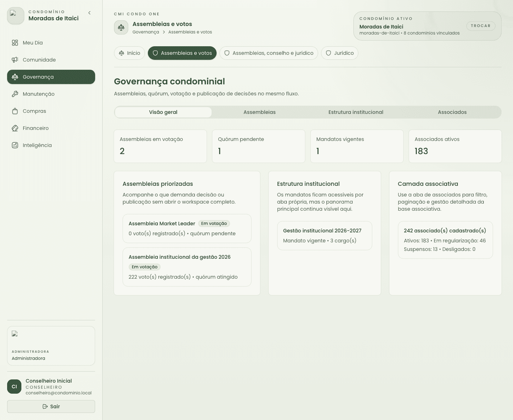This screenshot has height=420, width=513.
Task: Open 242 associado(s) cadastrado(s) card
Action: (445, 240)
